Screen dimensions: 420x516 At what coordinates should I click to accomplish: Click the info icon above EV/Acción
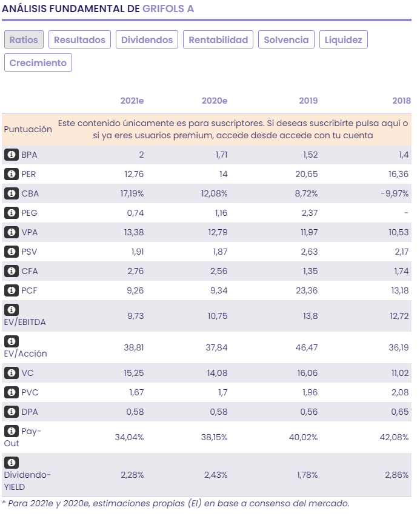(x=11, y=341)
